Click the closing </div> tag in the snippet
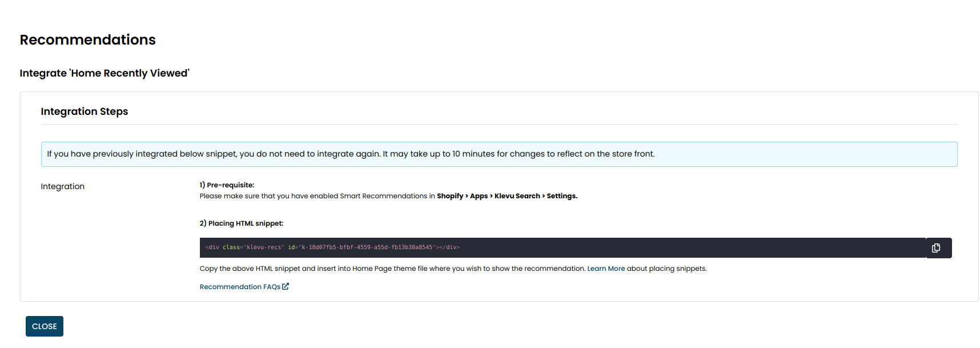 (x=449, y=247)
